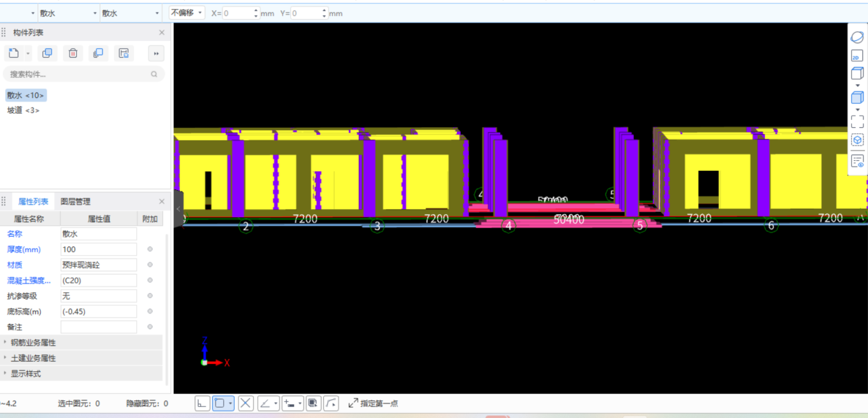The height and width of the screenshot is (418, 868).
Task: Close the 属性列表 panel
Action: point(162,201)
